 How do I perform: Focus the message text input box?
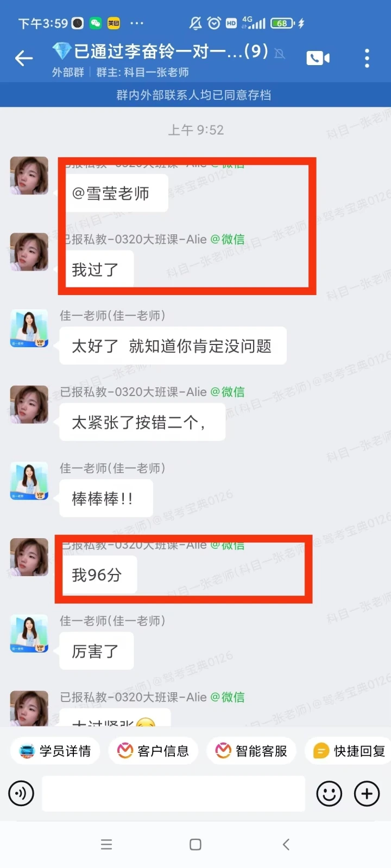(x=174, y=794)
